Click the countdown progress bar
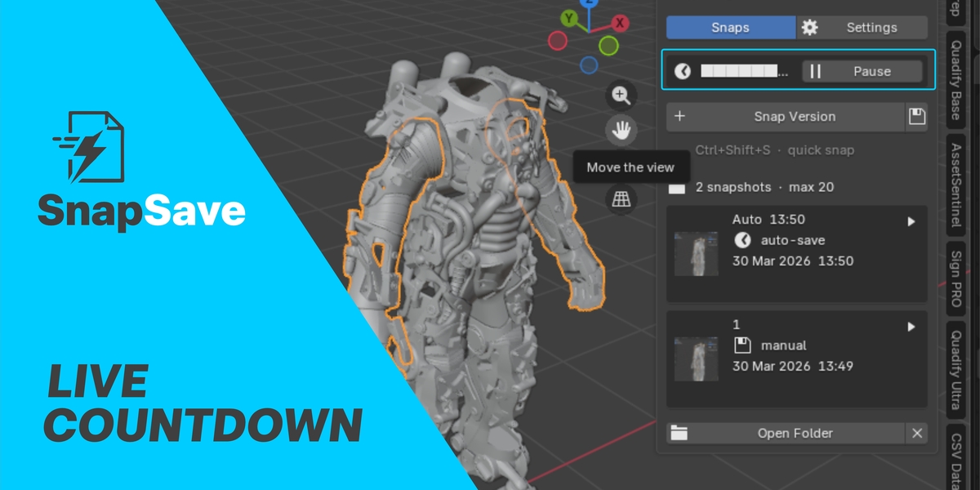 click(x=744, y=72)
